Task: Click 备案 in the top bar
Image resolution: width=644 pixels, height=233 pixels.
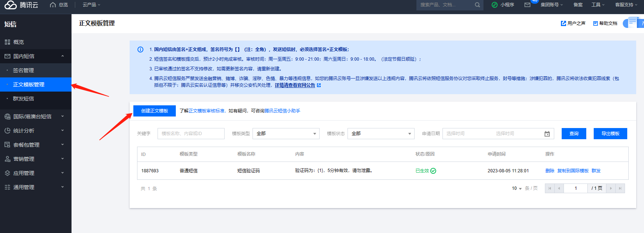Action: coord(578,5)
